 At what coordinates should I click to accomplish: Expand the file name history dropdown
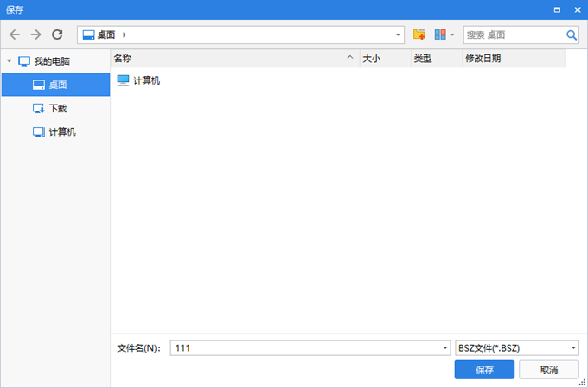click(444, 347)
